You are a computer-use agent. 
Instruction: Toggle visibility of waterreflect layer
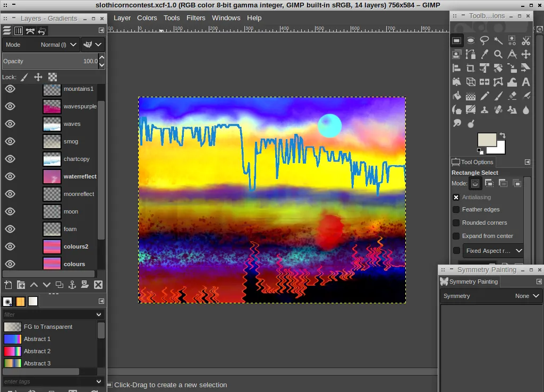click(10, 176)
